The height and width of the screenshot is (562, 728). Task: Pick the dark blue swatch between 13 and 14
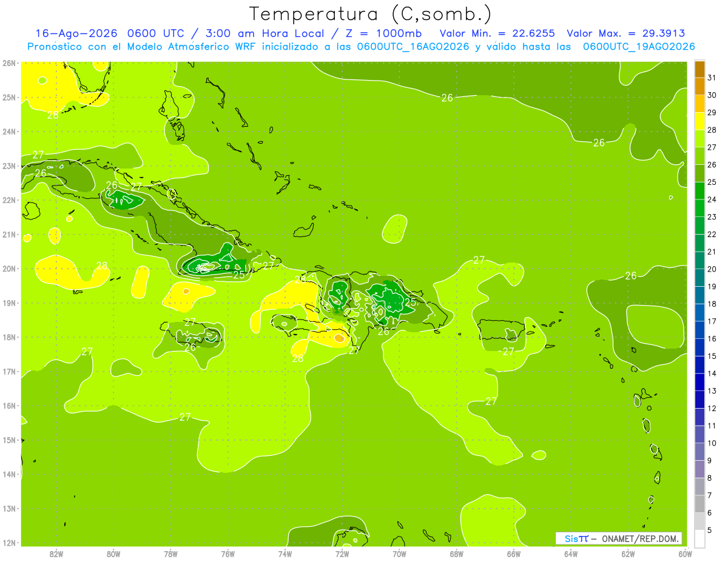click(x=699, y=381)
